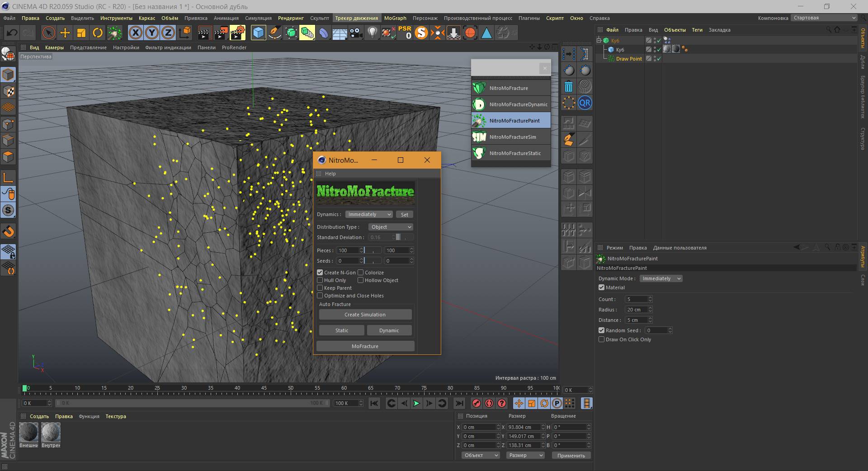This screenshot has height=471, width=868.
Task: Select NitroMoFracturePaint in plugin list
Action: click(x=511, y=121)
